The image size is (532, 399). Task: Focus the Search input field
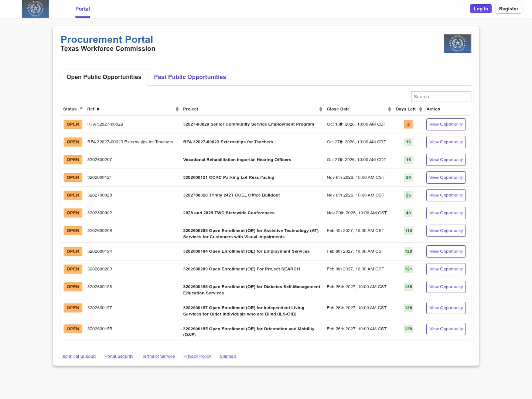[441, 97]
